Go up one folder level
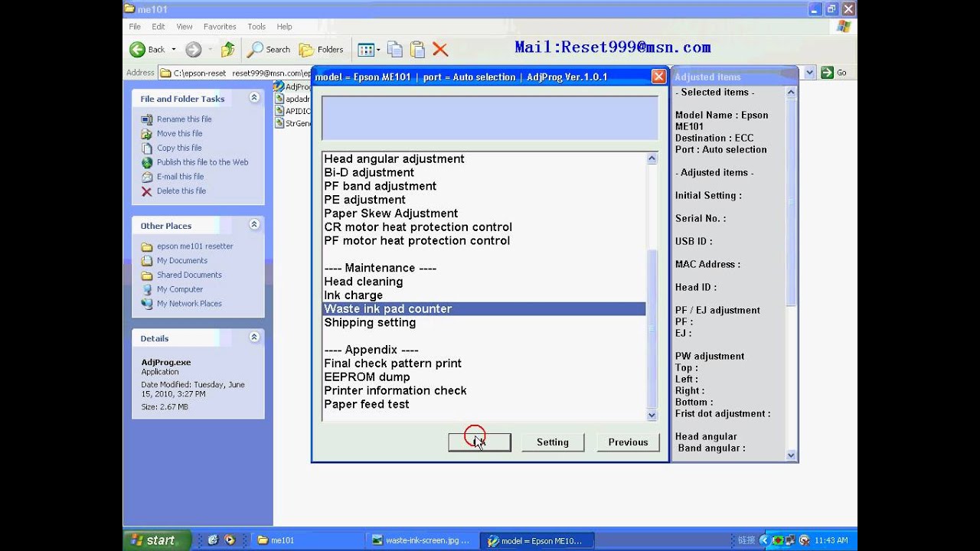 click(x=227, y=50)
